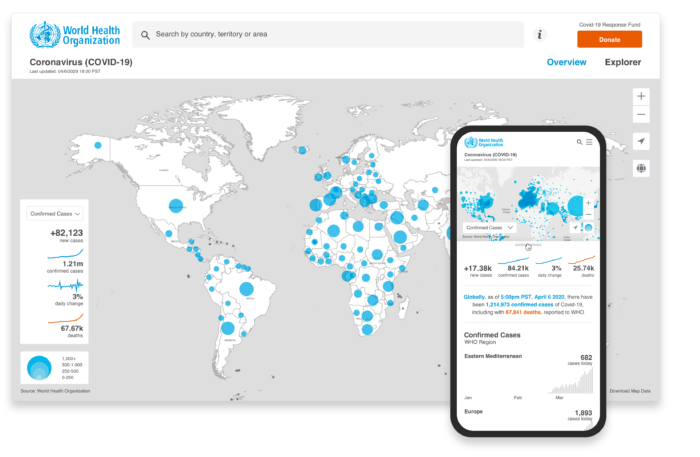
Task: Click the '1.21m' confirmed cases figure
Action: [x=73, y=263]
